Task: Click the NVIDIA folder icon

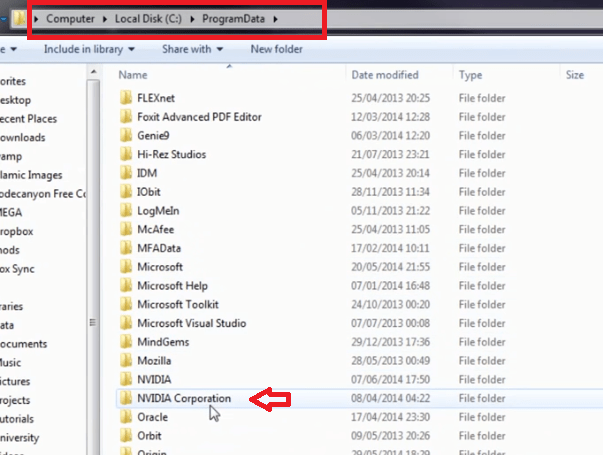Action: point(125,379)
